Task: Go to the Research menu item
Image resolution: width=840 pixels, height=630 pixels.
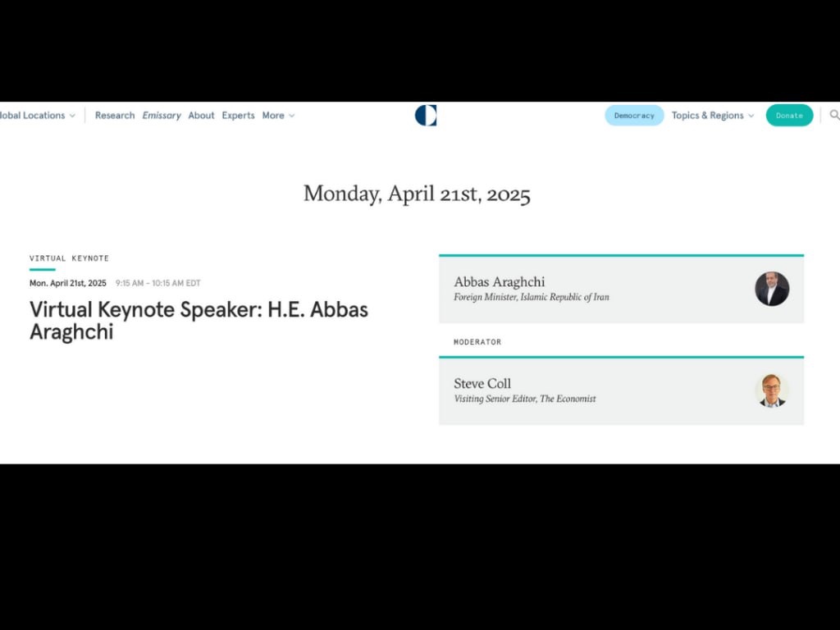Action: pos(115,116)
